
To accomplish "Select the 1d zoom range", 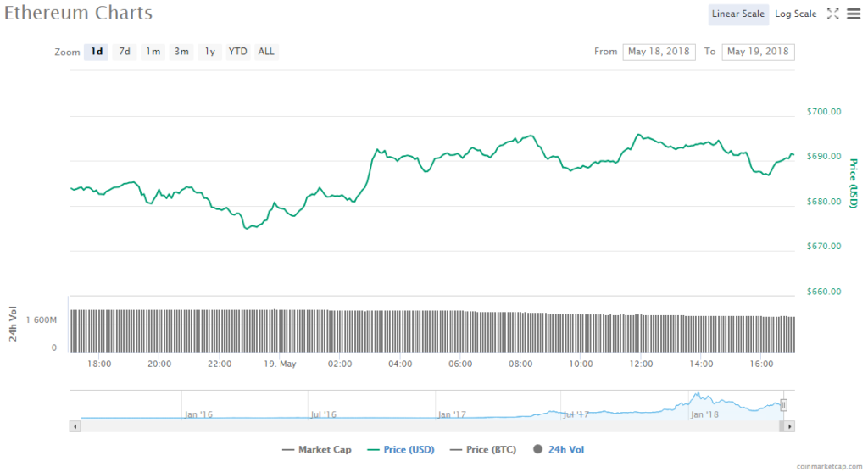I will pos(97,52).
